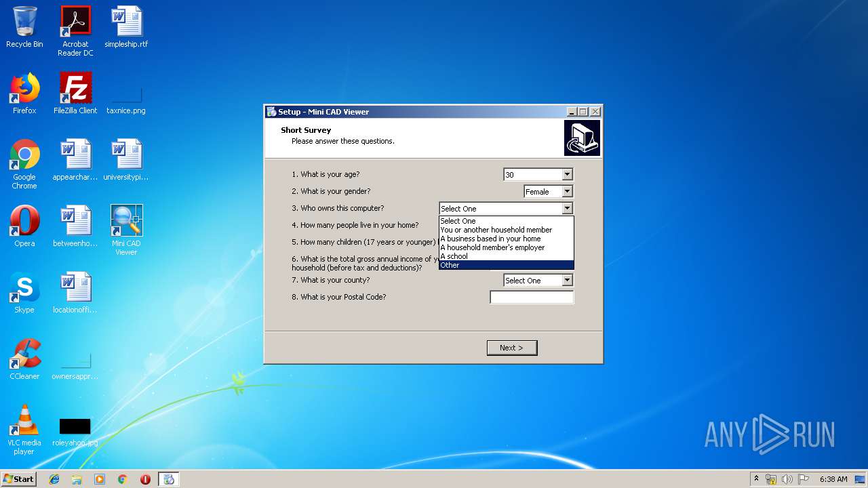868x488 pixels.
Task: Click 'Please answer these questions.' text
Action: point(343,141)
